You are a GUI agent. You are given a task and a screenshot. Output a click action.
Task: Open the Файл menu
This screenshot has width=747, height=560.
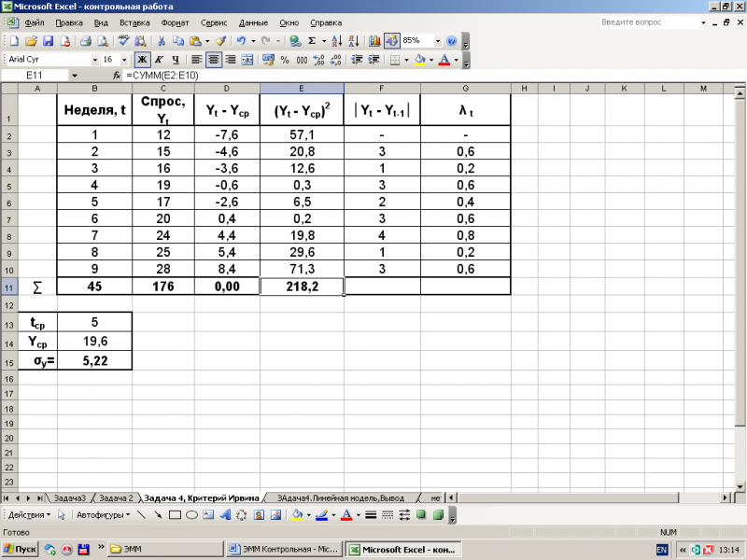(35, 22)
